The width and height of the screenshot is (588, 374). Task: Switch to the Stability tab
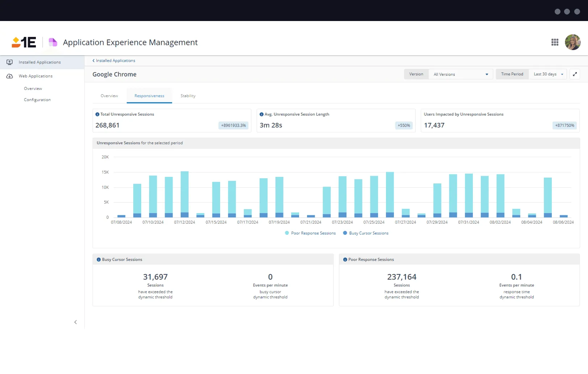click(188, 96)
